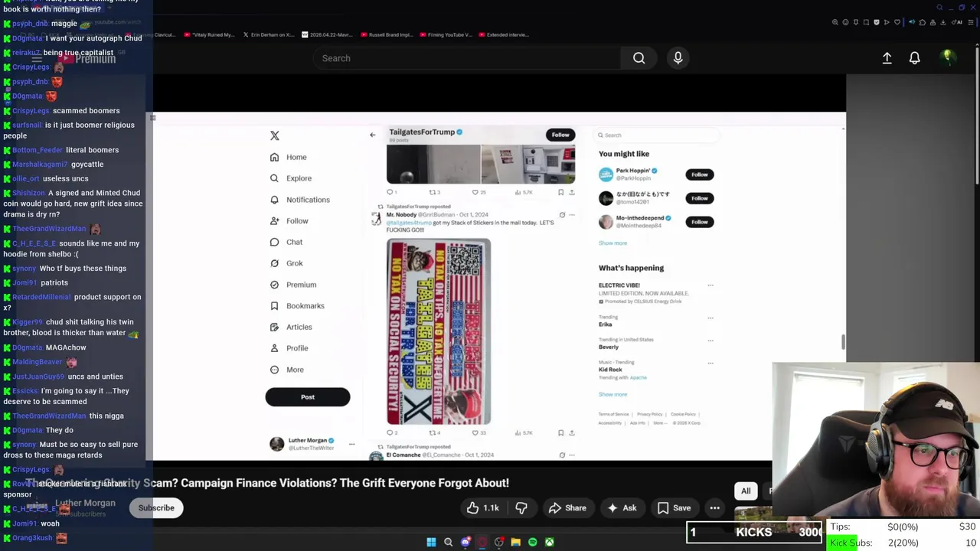Open Privacy Policy footer link
980x551 pixels.
click(x=649, y=415)
